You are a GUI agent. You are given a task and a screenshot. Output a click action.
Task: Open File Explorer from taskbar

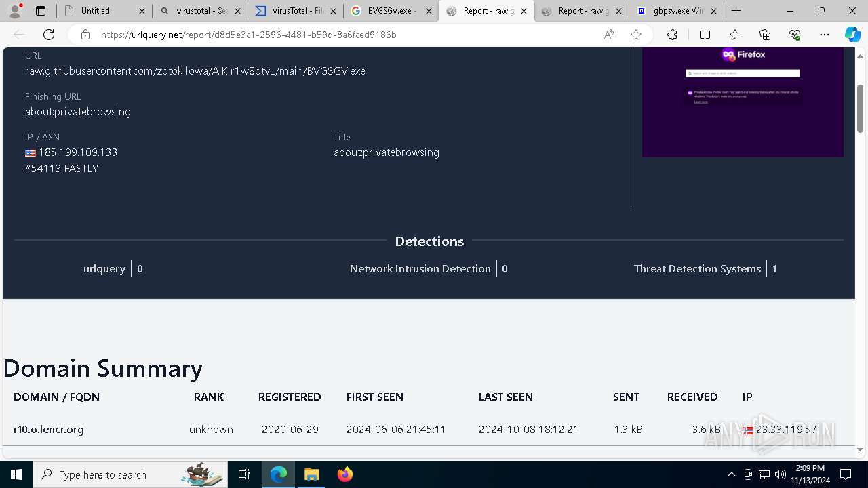point(311,474)
